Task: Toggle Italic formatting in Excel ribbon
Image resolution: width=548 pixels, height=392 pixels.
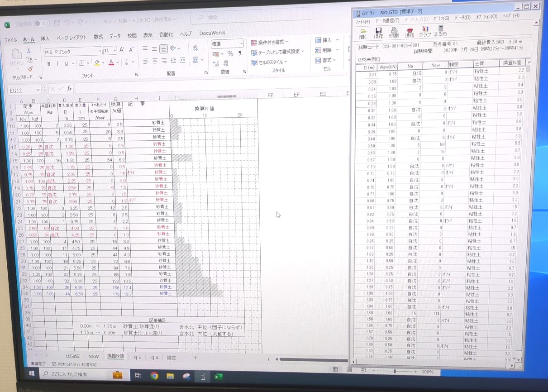Action: click(58, 64)
